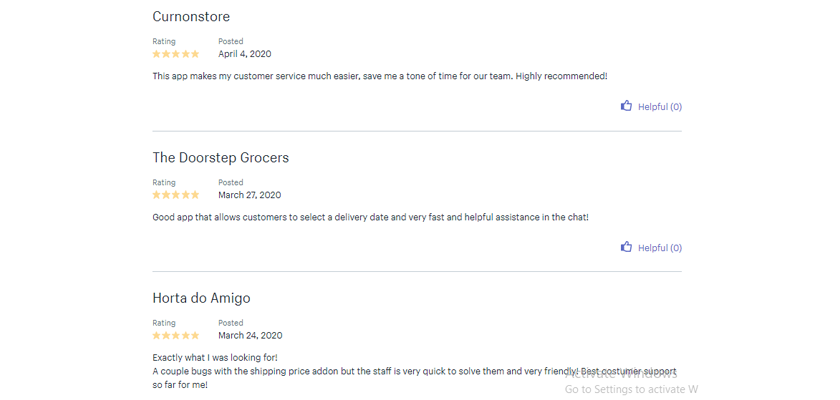Click the thumbs-up icon on The Doorstep Grocers review

pos(626,247)
